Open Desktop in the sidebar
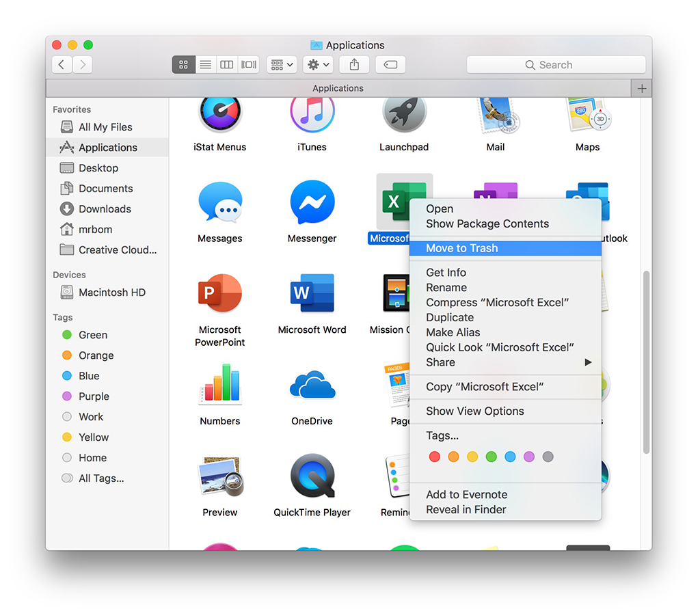The width and height of the screenshot is (700, 611). 107,168
